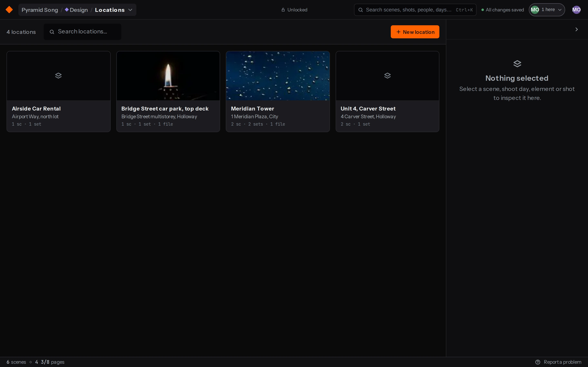
Task: Click the purple MO user avatar
Action: click(576, 10)
